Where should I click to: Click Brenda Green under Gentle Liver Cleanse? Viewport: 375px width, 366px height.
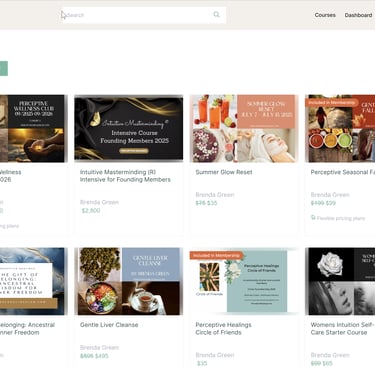[99, 347]
